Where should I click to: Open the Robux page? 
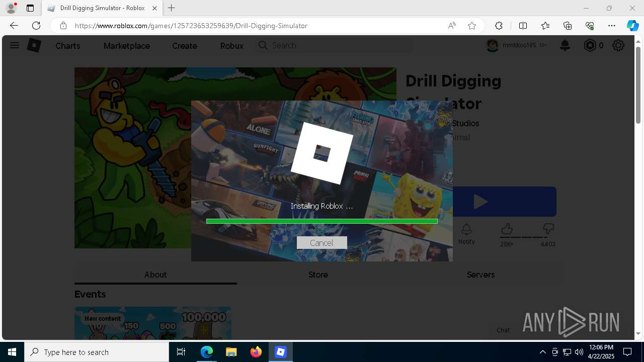(232, 46)
